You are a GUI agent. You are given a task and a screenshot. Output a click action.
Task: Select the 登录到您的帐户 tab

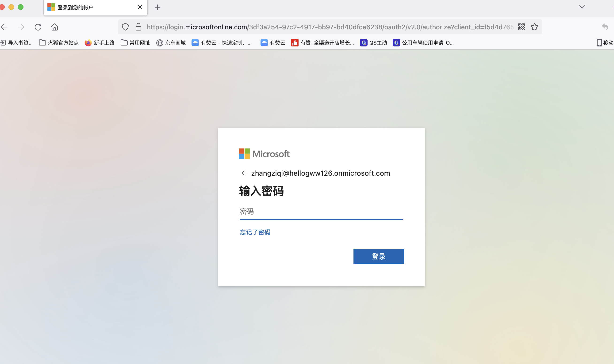tap(96, 8)
